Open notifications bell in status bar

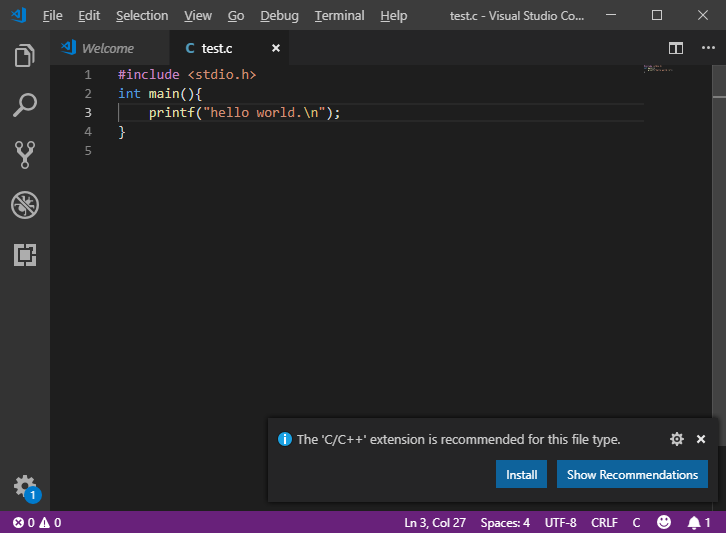tap(698, 523)
